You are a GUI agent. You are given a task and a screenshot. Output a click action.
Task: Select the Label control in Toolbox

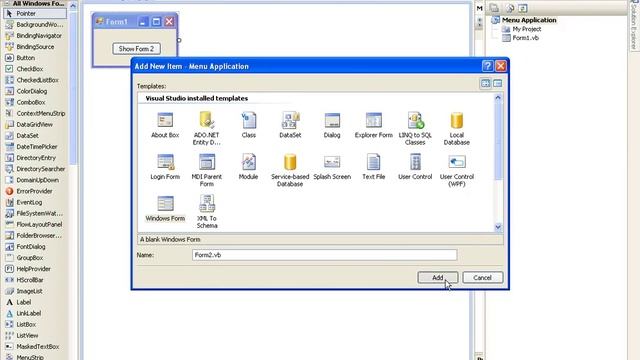click(x=35, y=302)
